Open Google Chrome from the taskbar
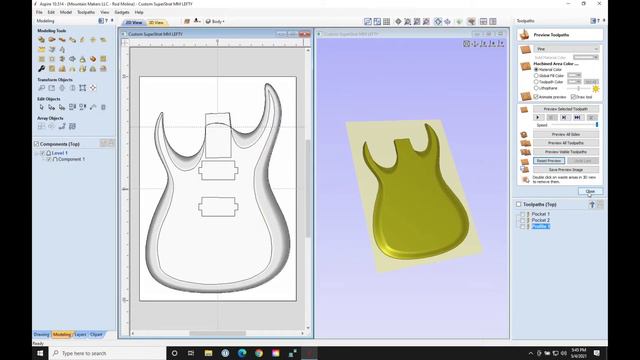Screen dimensions: 640x360 pos(259,353)
